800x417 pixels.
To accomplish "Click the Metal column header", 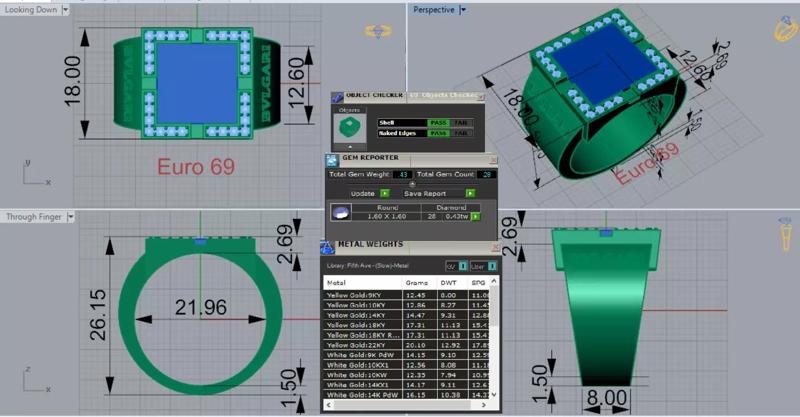I will pyautogui.click(x=363, y=283).
